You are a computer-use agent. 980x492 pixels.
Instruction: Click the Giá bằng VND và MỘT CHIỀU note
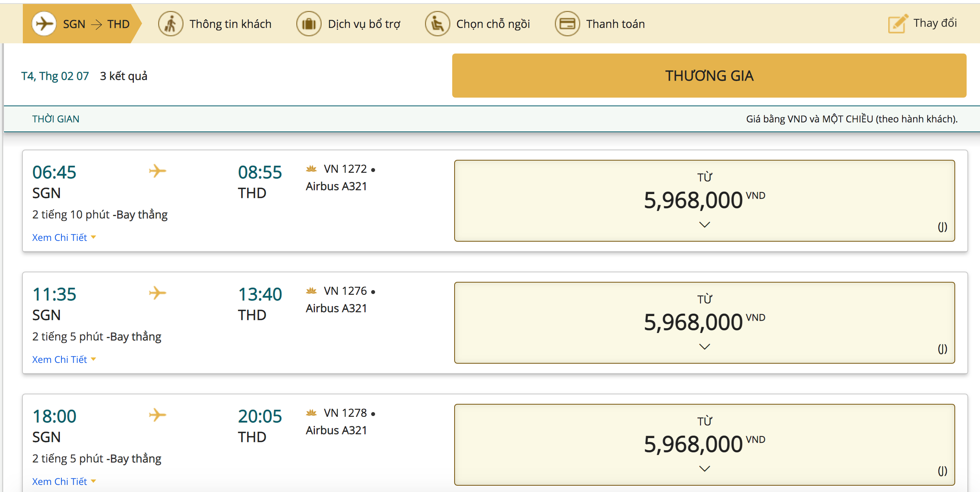(x=852, y=119)
